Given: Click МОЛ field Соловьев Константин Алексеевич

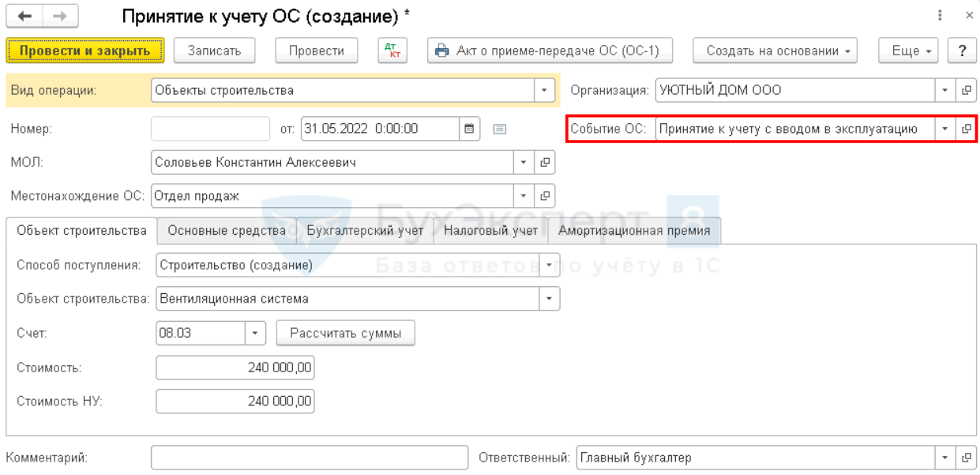Looking at the screenshot, I should [332, 162].
